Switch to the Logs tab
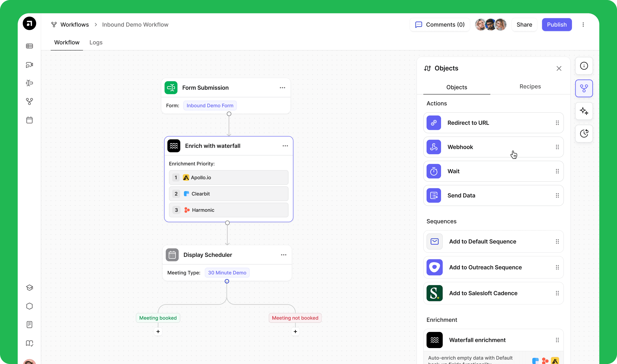 point(96,42)
